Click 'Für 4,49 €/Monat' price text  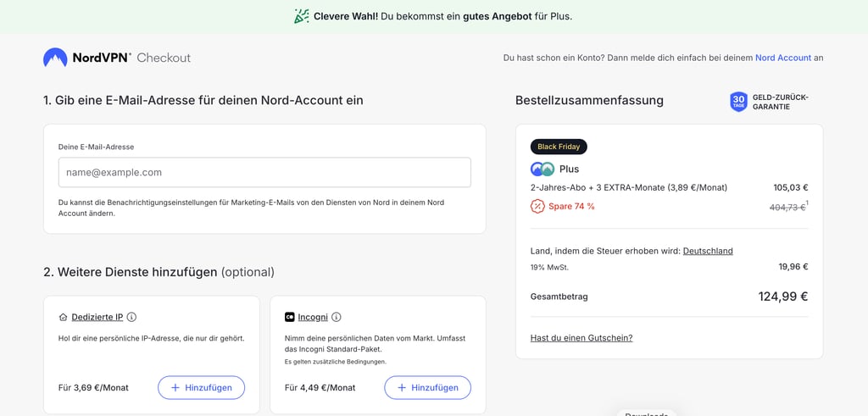[320, 388]
